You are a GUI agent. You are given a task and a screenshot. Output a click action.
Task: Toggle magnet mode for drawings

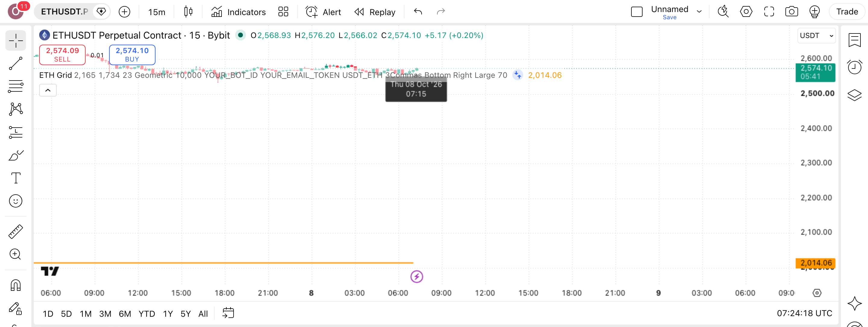pos(15,285)
